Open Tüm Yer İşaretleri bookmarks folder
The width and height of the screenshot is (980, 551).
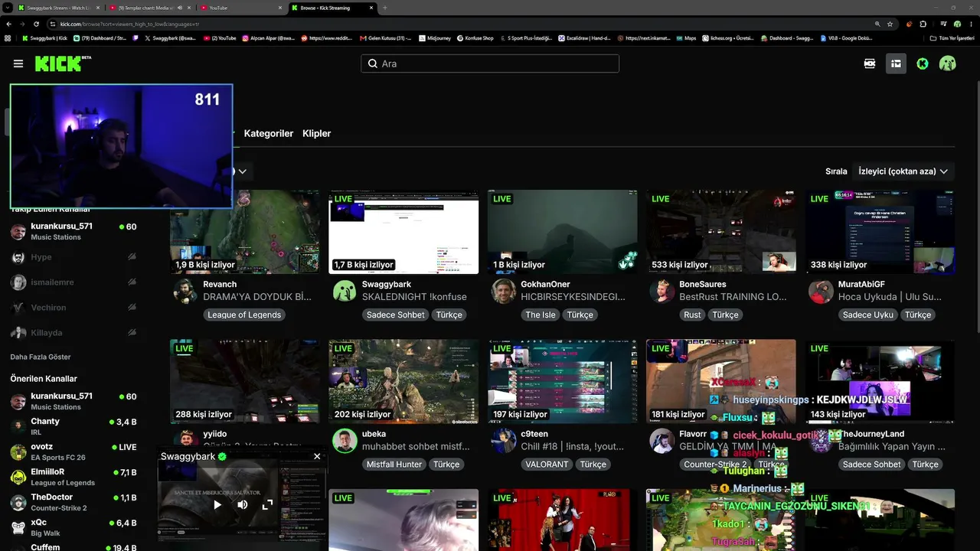click(952, 37)
